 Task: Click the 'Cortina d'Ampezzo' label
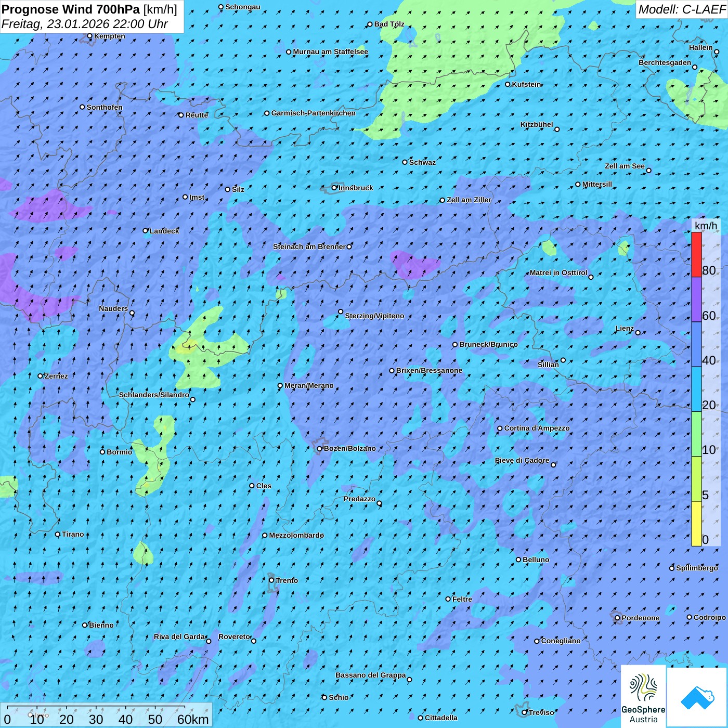pyautogui.click(x=537, y=428)
